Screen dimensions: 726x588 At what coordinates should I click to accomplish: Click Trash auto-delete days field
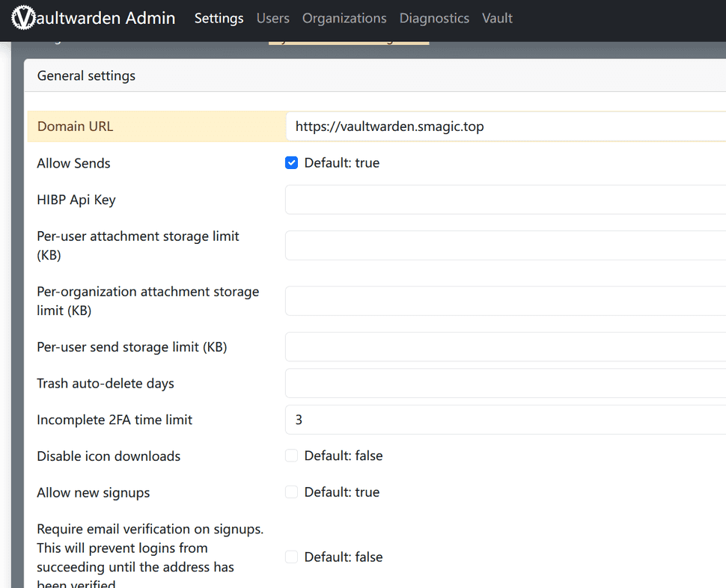tap(506, 383)
